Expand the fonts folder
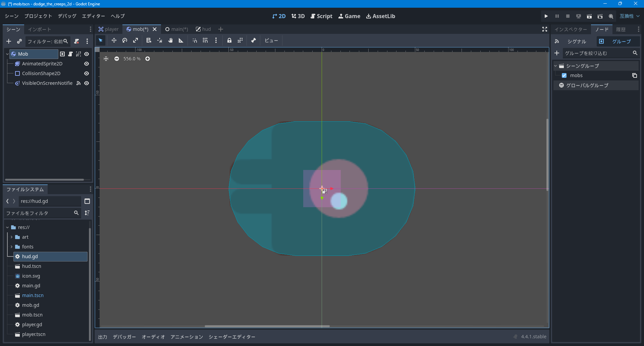Screen dimensions: 644x346 (x=11, y=247)
